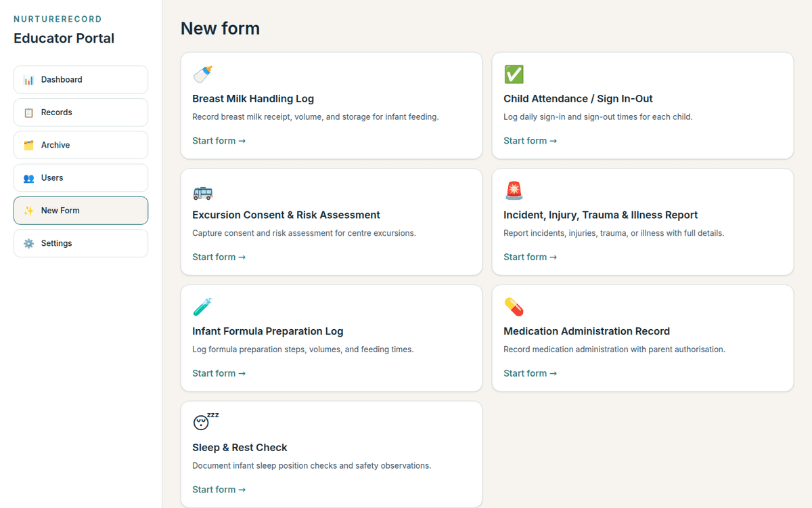
Task: Click the sleeping face icon on Sleep & Rest card
Action: click(202, 423)
